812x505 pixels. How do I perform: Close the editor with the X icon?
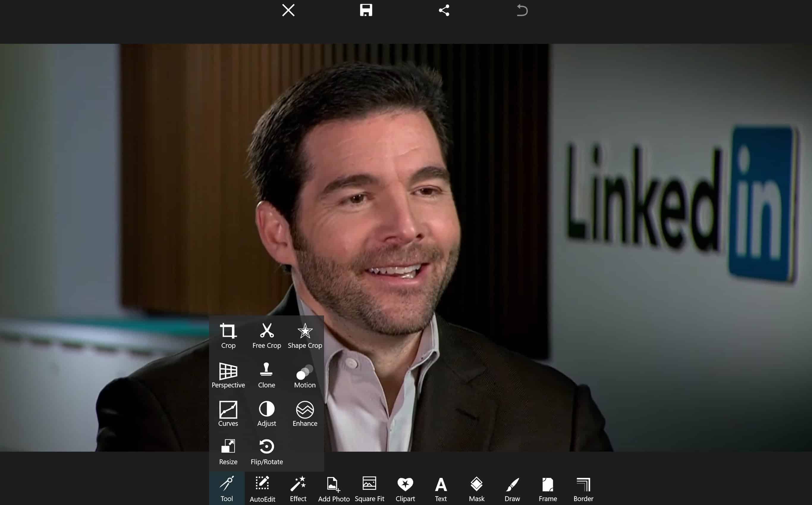click(288, 10)
